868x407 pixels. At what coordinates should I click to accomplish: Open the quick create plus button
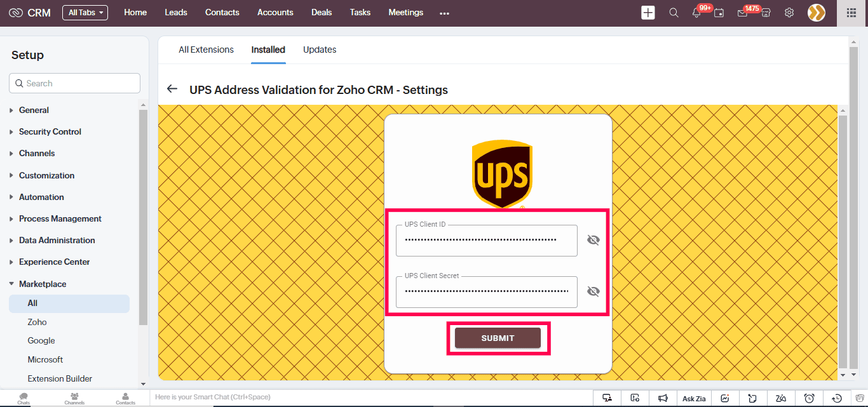pos(648,13)
